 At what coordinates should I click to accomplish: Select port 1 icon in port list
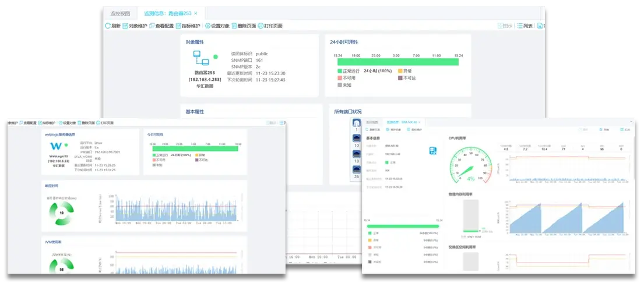(x=357, y=123)
